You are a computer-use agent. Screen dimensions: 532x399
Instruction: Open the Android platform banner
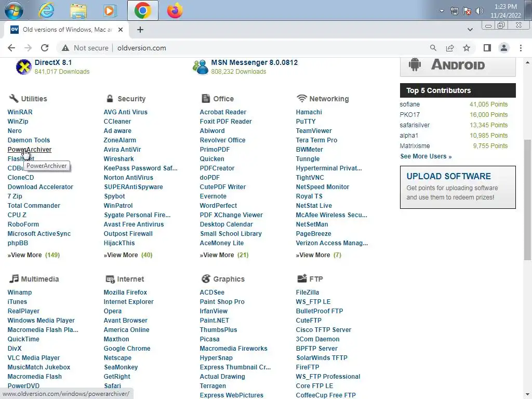tap(458, 66)
